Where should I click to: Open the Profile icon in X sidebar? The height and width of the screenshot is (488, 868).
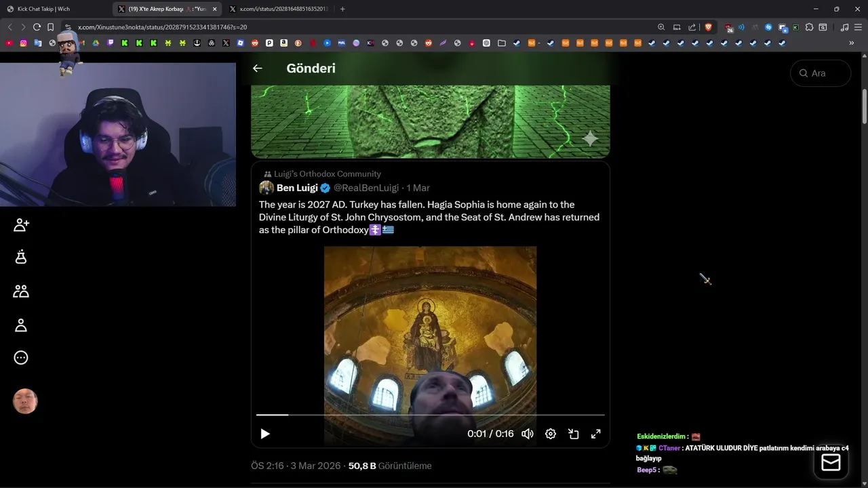(x=21, y=325)
